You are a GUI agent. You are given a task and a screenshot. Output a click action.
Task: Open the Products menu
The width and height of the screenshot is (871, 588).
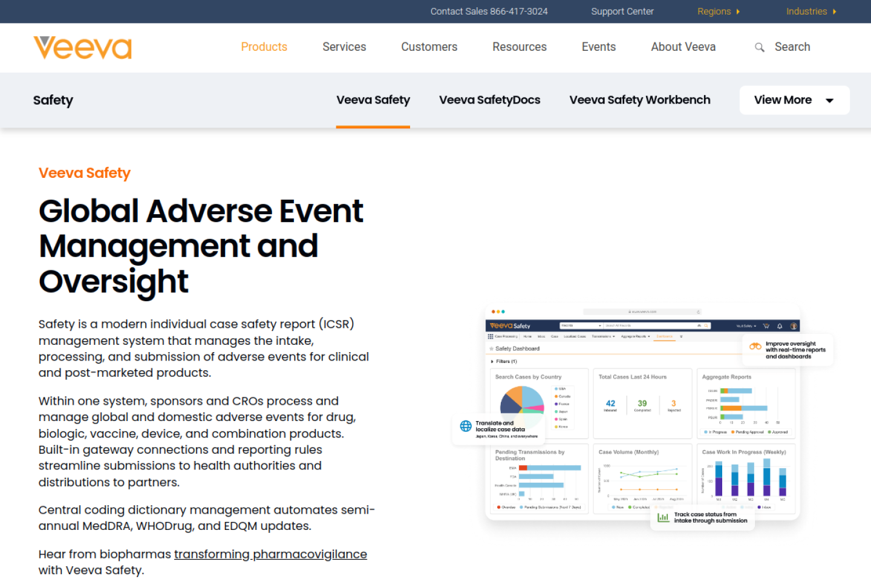click(x=264, y=47)
